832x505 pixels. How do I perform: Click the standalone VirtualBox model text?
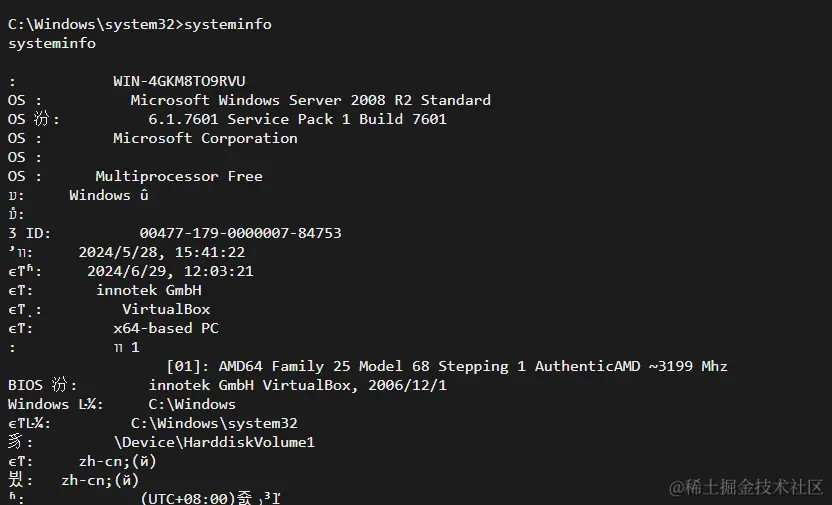coord(166,309)
